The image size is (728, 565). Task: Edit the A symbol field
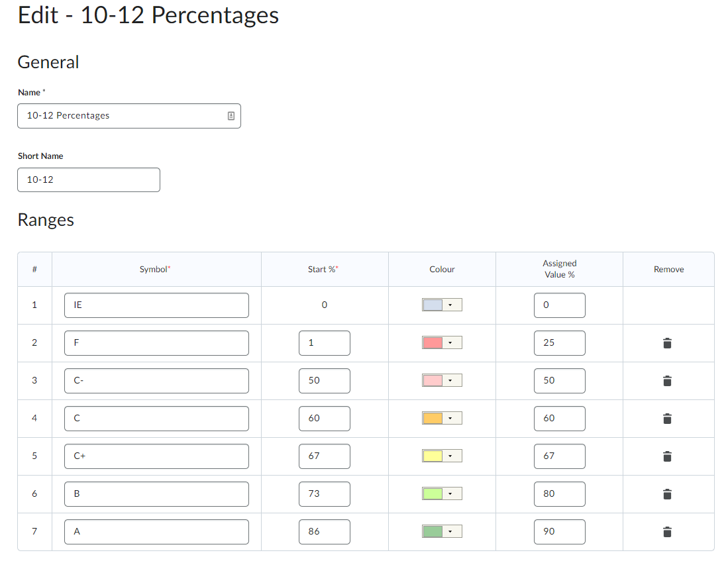(x=156, y=532)
